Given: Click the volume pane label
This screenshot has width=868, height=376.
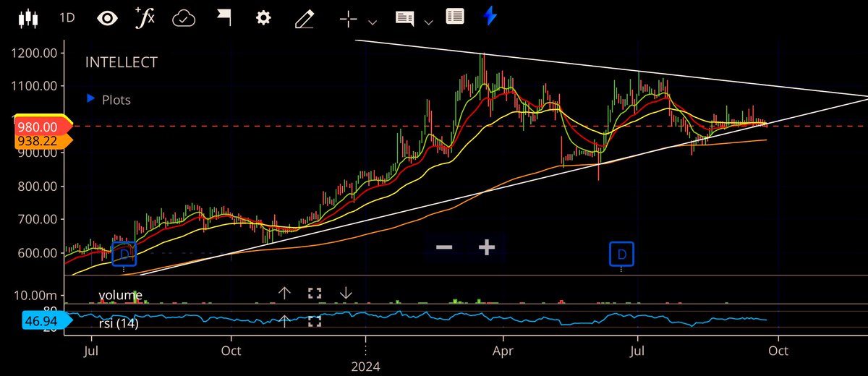Looking at the screenshot, I should click(x=121, y=295).
